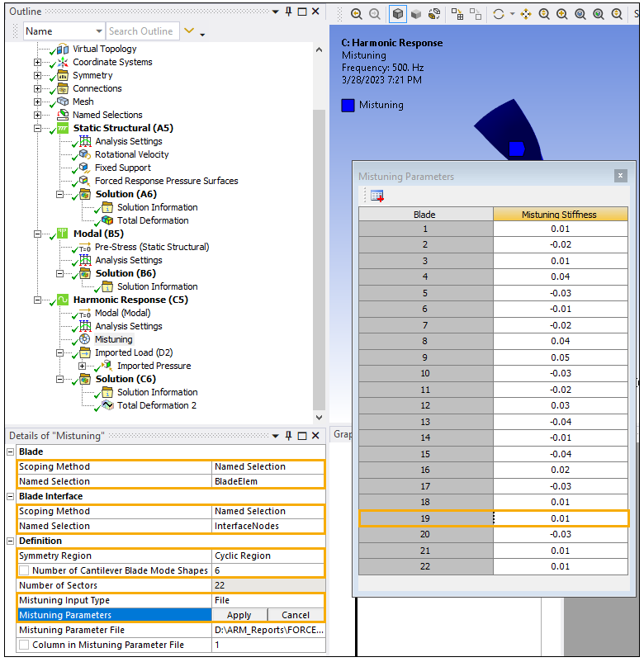Switch to the plain shaded gray cube display
This screenshot has height=662, width=644.
click(x=416, y=14)
